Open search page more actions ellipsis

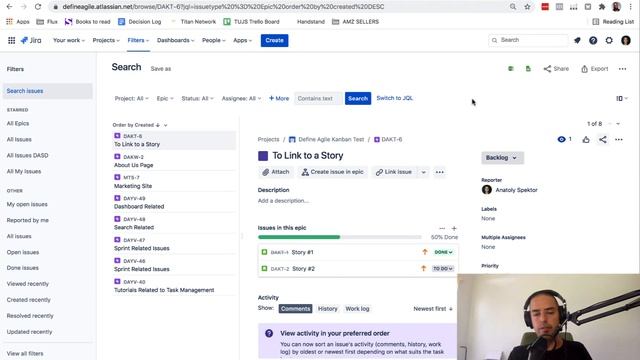(x=622, y=69)
